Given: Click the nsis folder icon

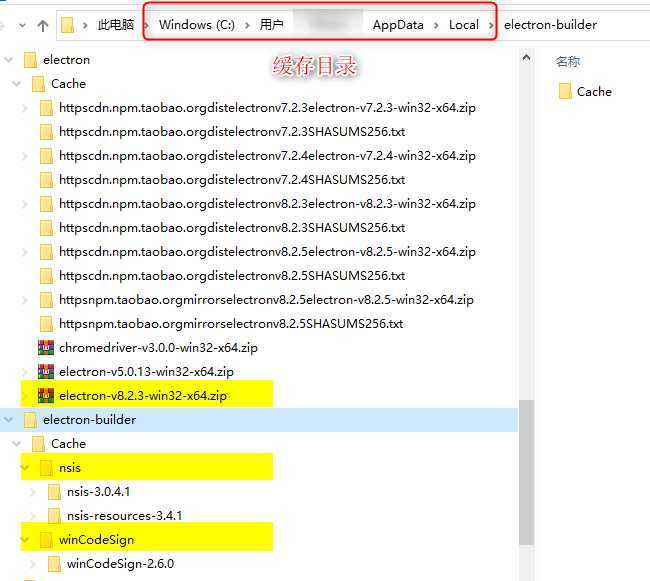Looking at the screenshot, I should (46, 468).
